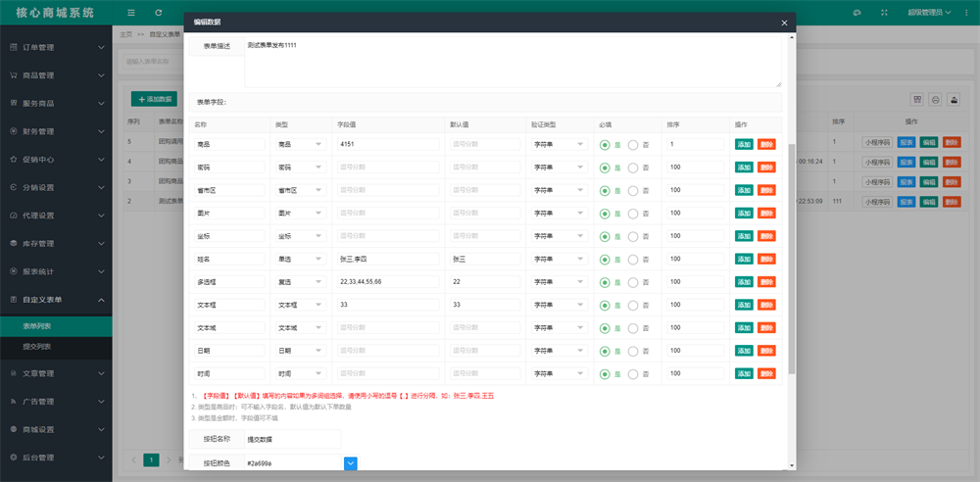Click the print icon above the table

[936, 99]
